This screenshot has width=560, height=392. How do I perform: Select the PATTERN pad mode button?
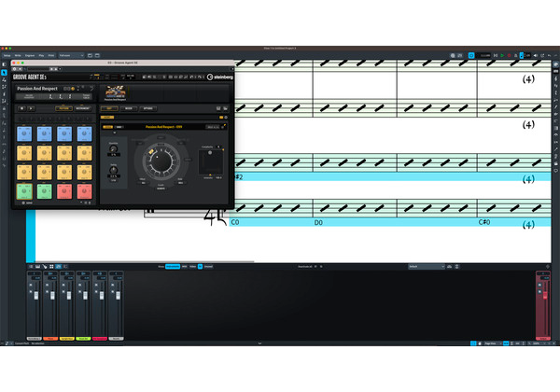point(63,108)
